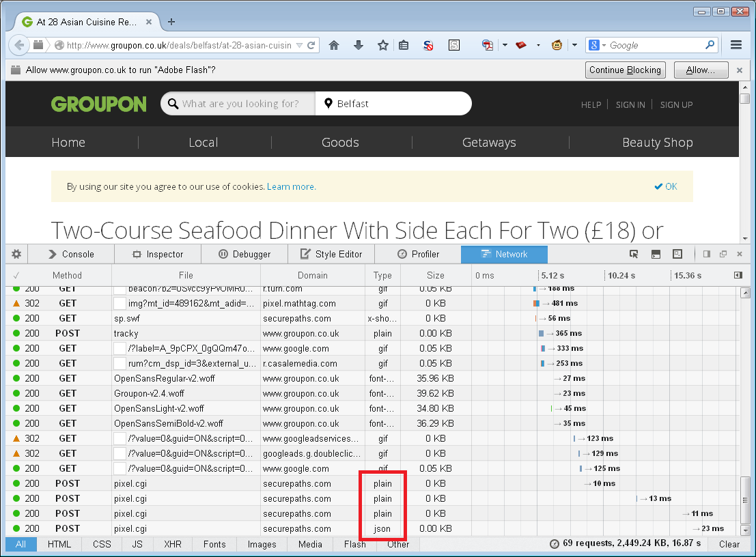Sort network requests by Type column
Screen dimensions: 756x557
tap(382, 275)
